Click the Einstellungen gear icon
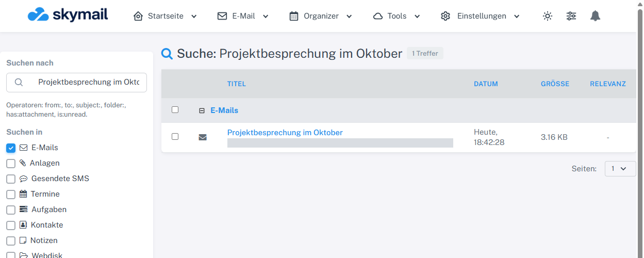644x258 pixels. click(445, 16)
